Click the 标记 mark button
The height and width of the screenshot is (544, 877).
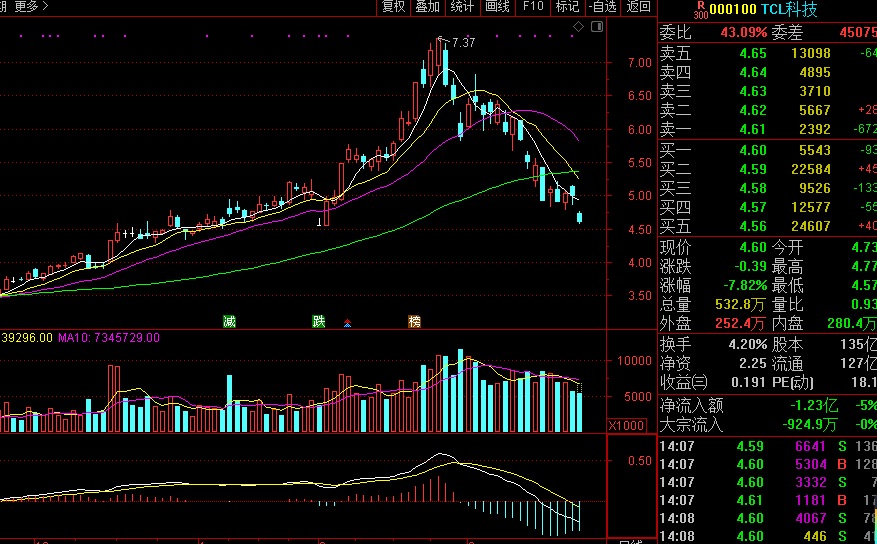567,7
